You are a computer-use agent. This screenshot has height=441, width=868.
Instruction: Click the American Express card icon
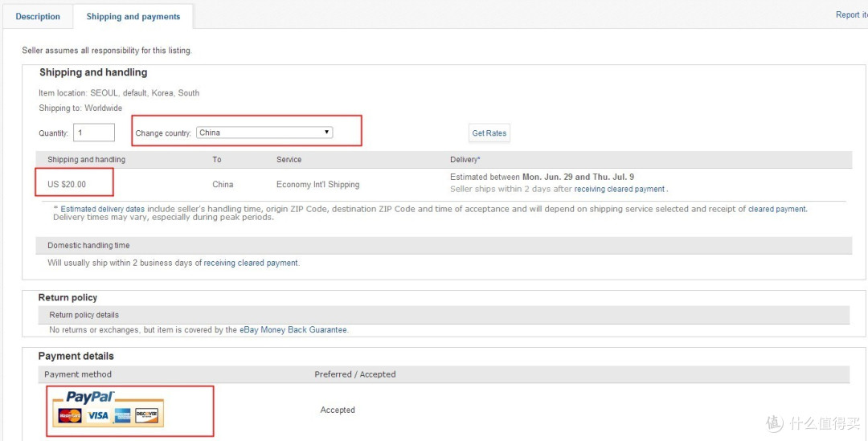click(x=122, y=415)
